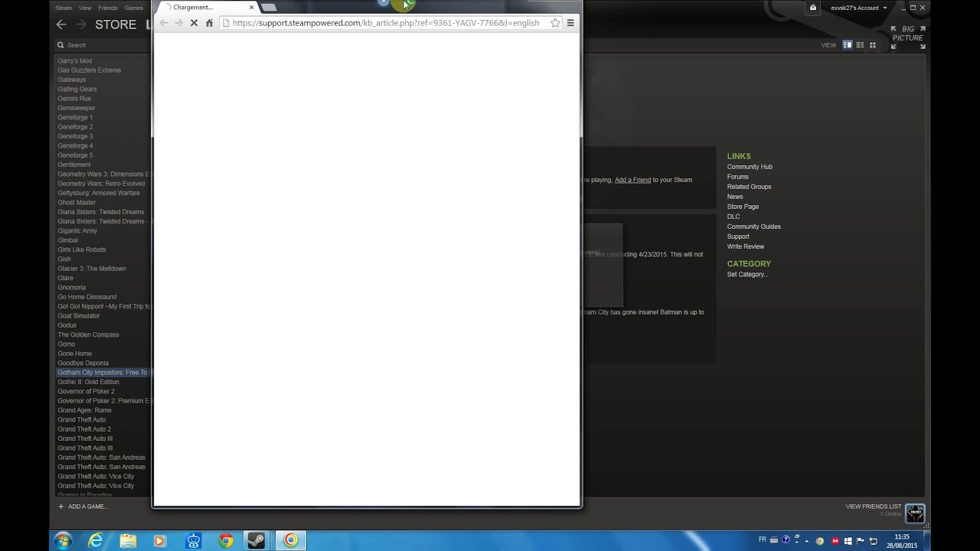
Task: Click ADD A GAME...
Action: tap(83, 507)
